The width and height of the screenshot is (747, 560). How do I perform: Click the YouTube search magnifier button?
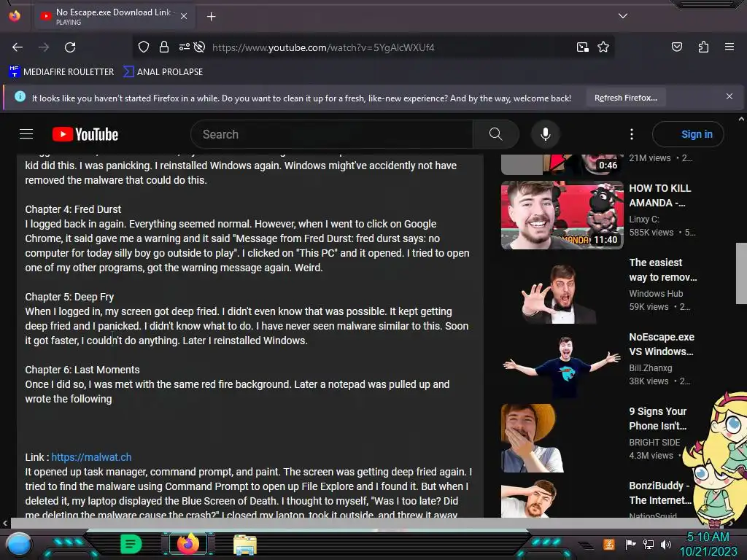[495, 134]
